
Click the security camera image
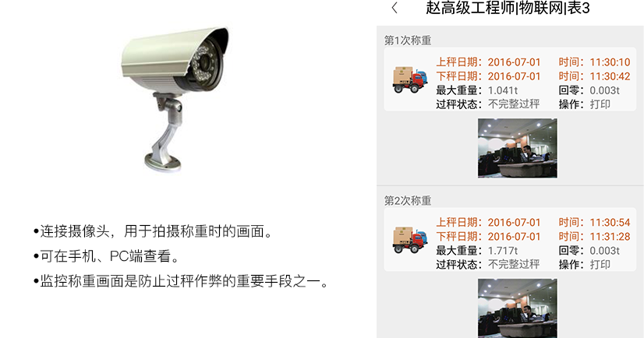click(x=175, y=97)
